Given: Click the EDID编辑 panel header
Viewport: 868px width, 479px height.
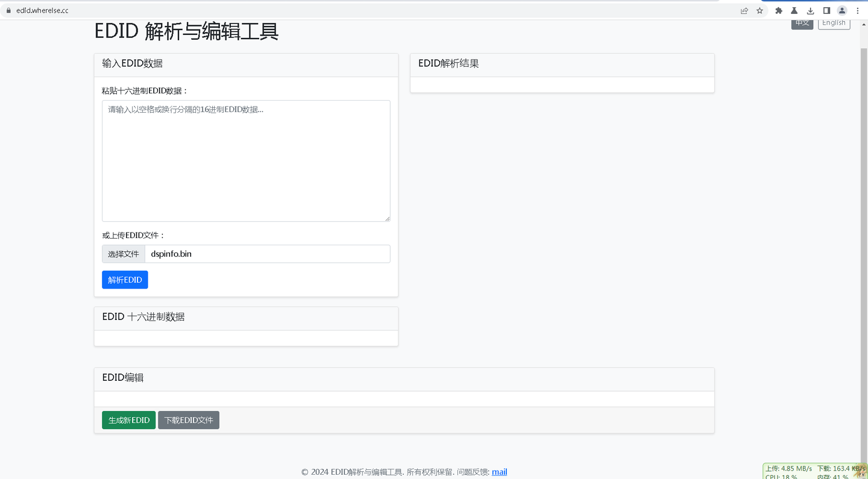Looking at the screenshot, I should pyautogui.click(x=404, y=380).
